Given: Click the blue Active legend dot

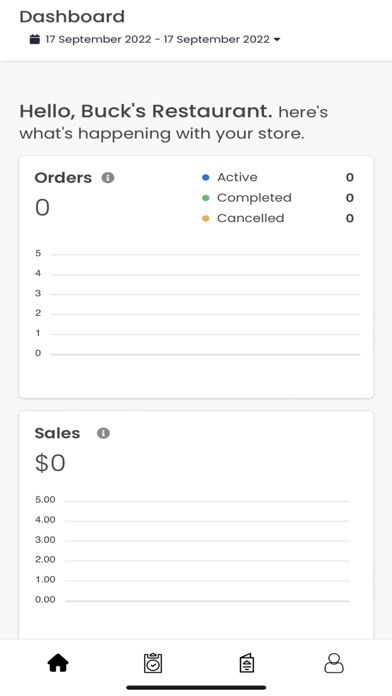Looking at the screenshot, I should click(x=206, y=178).
